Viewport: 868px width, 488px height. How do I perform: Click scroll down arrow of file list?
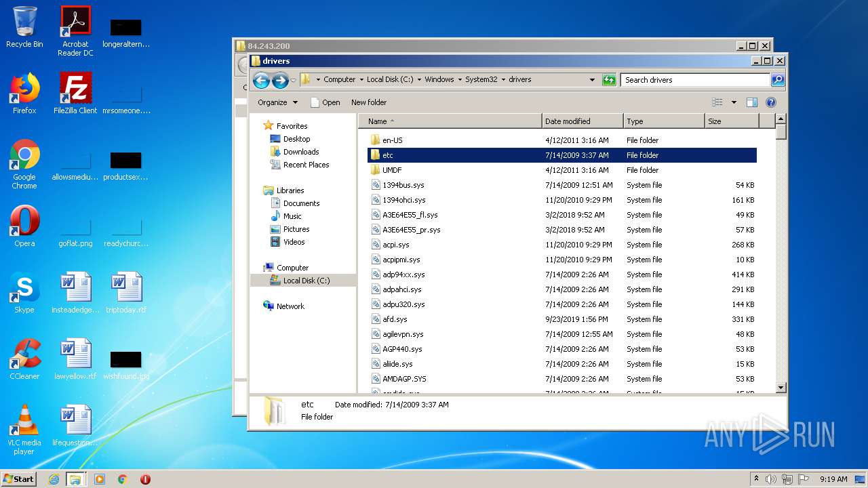781,388
